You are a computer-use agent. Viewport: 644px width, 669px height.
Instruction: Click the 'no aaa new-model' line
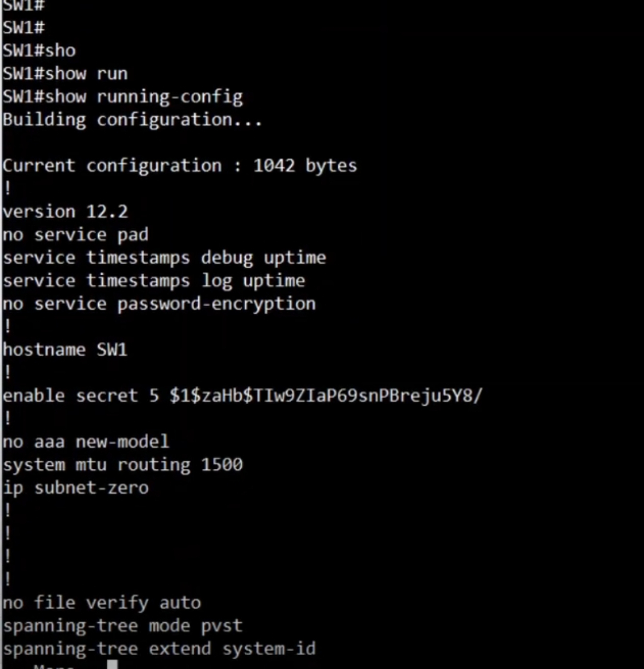[86, 442]
